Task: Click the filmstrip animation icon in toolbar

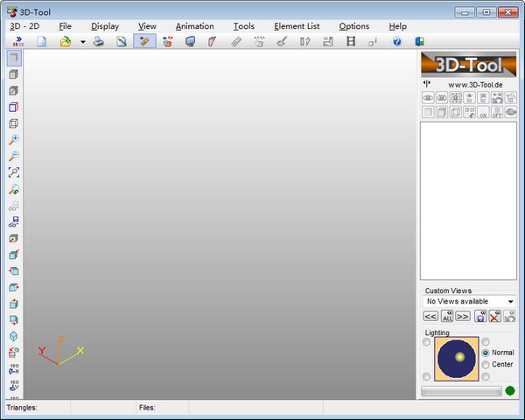Action: (x=351, y=41)
